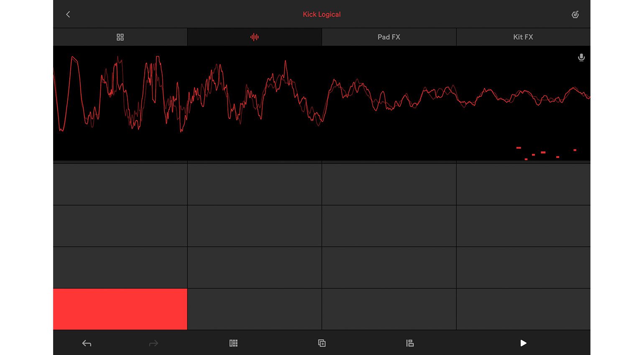Click the red note markers in waveform corner
644x355 pixels.
pos(546,153)
